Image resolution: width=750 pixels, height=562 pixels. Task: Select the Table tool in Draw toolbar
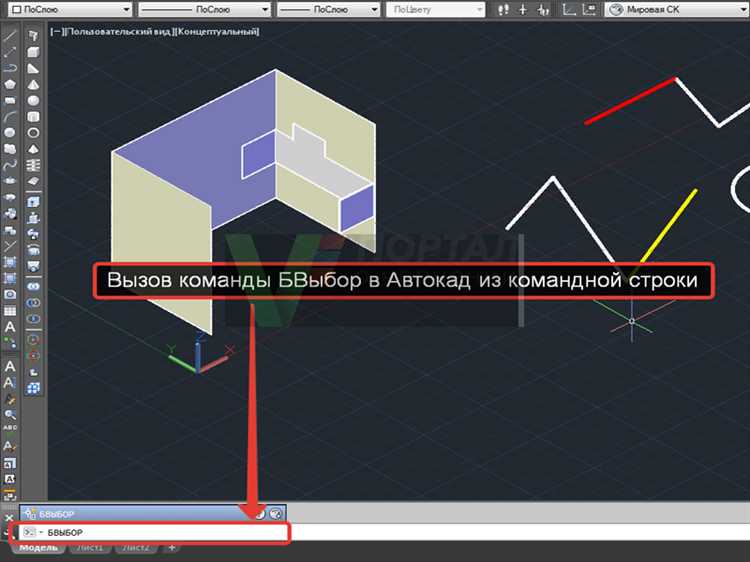point(10,311)
